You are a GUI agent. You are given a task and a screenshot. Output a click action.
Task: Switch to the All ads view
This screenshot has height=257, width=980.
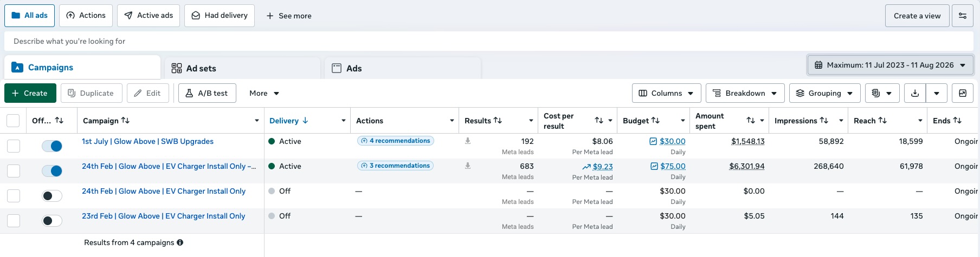tap(29, 16)
